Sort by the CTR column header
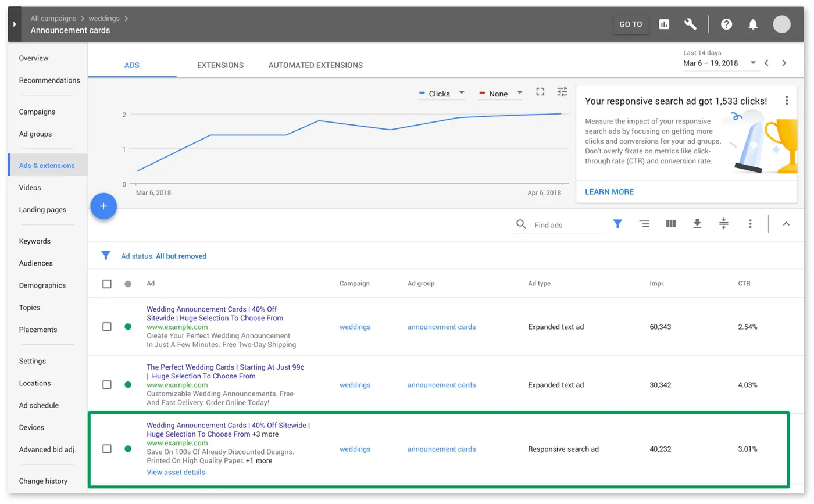Screen dimensions: 814x504 tap(744, 284)
